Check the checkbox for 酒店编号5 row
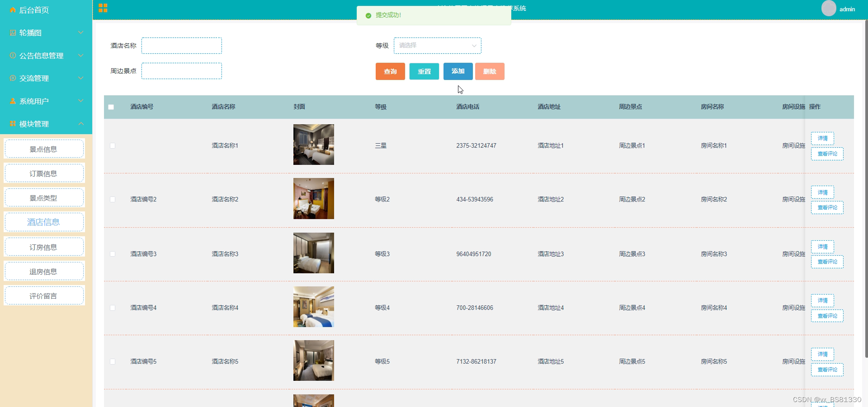The width and height of the screenshot is (868, 407). [x=113, y=361]
